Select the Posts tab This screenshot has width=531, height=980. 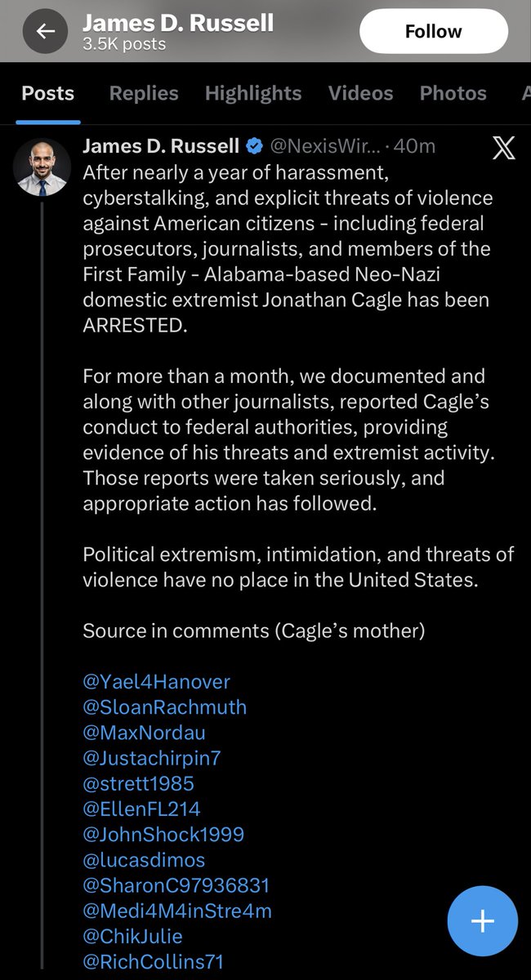point(48,93)
